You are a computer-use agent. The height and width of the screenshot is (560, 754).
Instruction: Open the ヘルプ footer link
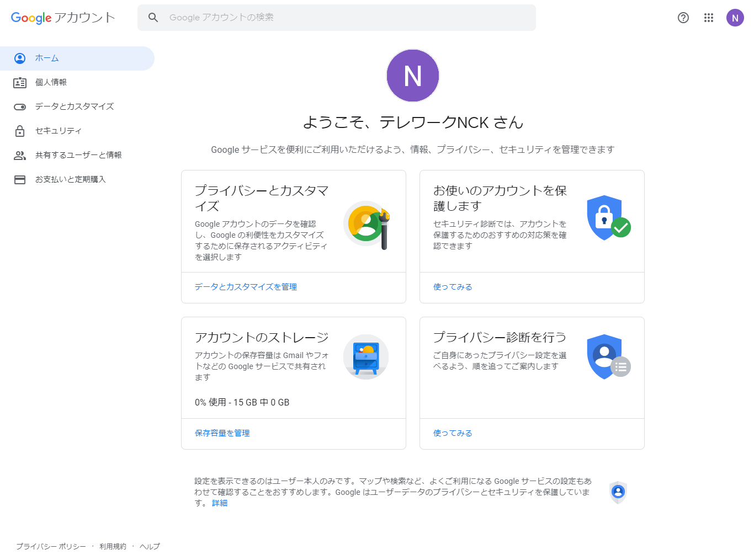click(x=150, y=546)
